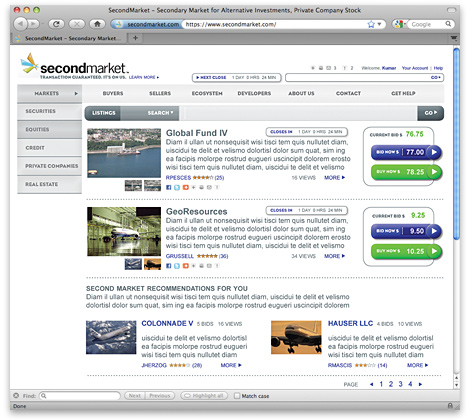Image resolution: width=470 pixels, height=420 pixels.
Task: Open bookmark star dropdown arrow
Action: [379, 24]
